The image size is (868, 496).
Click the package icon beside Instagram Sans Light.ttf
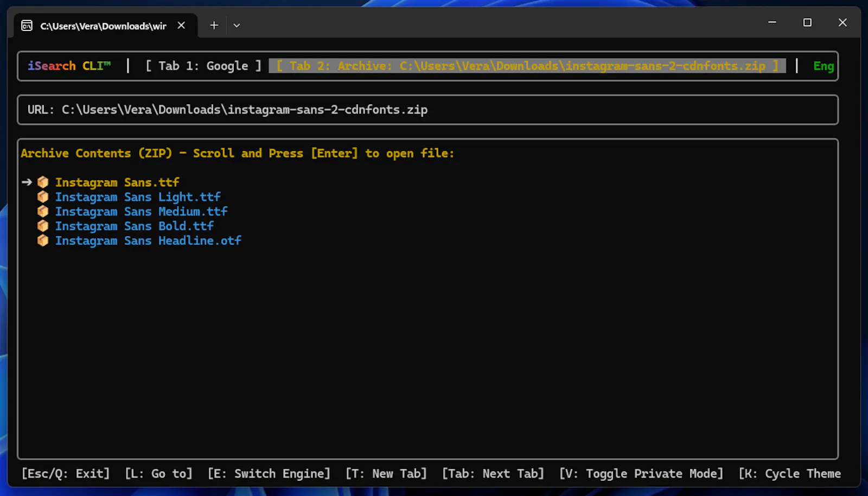(x=43, y=197)
